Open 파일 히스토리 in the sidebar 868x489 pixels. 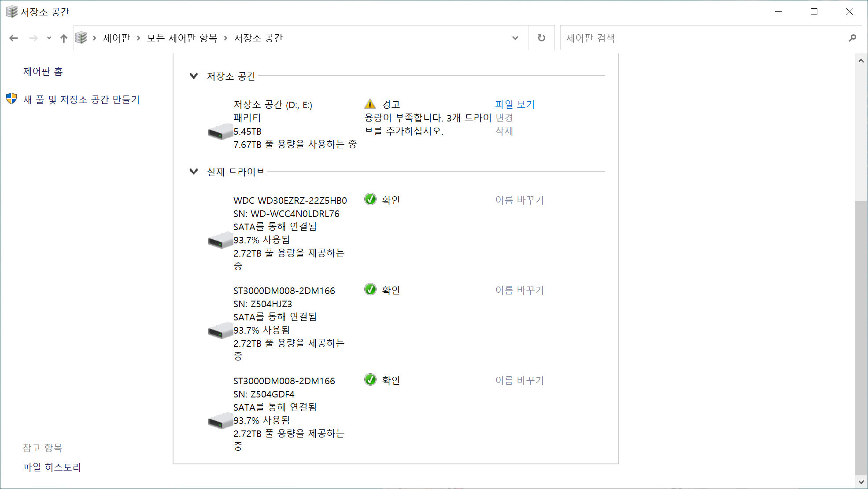(x=52, y=467)
